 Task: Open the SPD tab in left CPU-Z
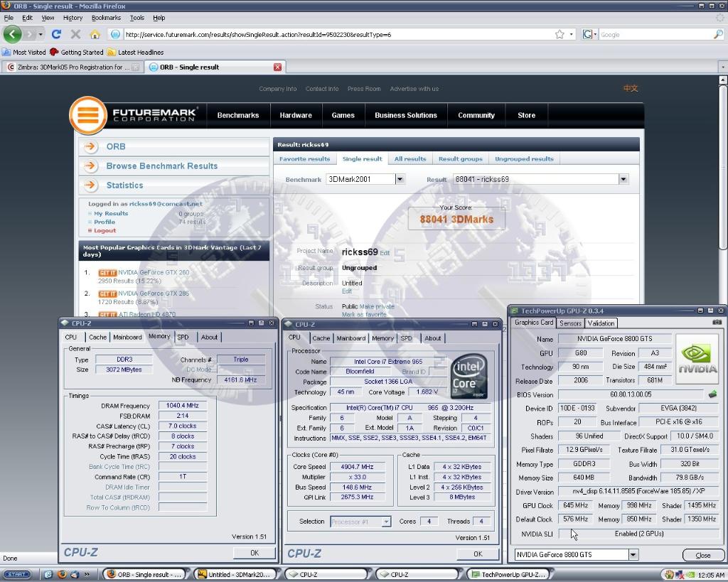183,338
